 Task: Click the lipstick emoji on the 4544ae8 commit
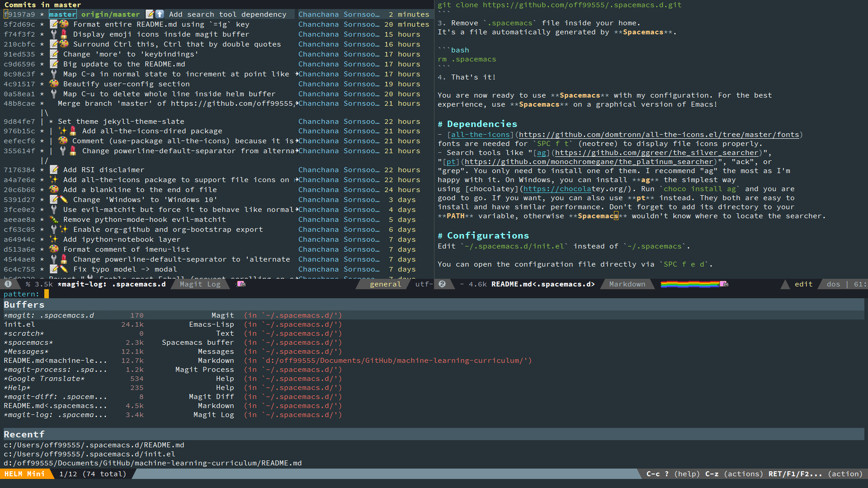pos(64,259)
